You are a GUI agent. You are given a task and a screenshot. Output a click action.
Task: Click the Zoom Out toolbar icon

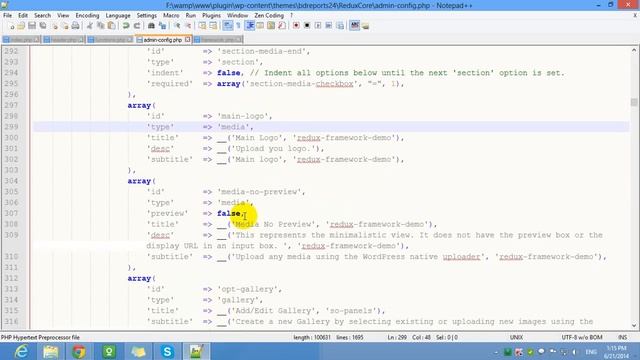188,26
